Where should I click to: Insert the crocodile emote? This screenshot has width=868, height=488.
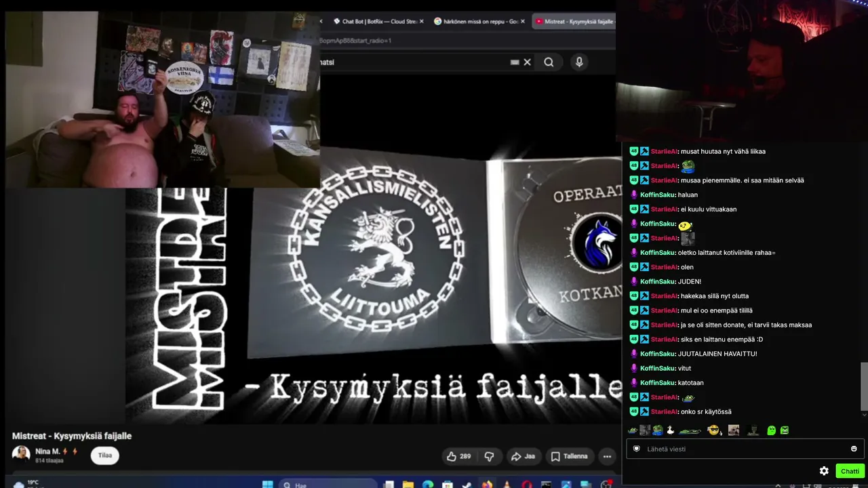(690, 430)
